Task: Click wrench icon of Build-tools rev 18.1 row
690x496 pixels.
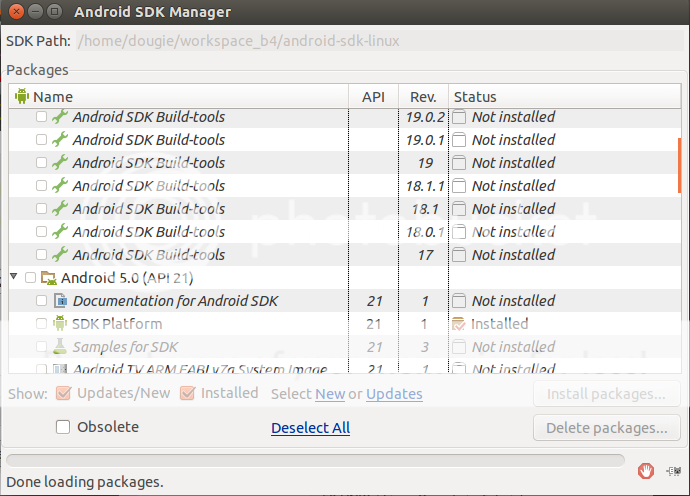Action: [60, 208]
